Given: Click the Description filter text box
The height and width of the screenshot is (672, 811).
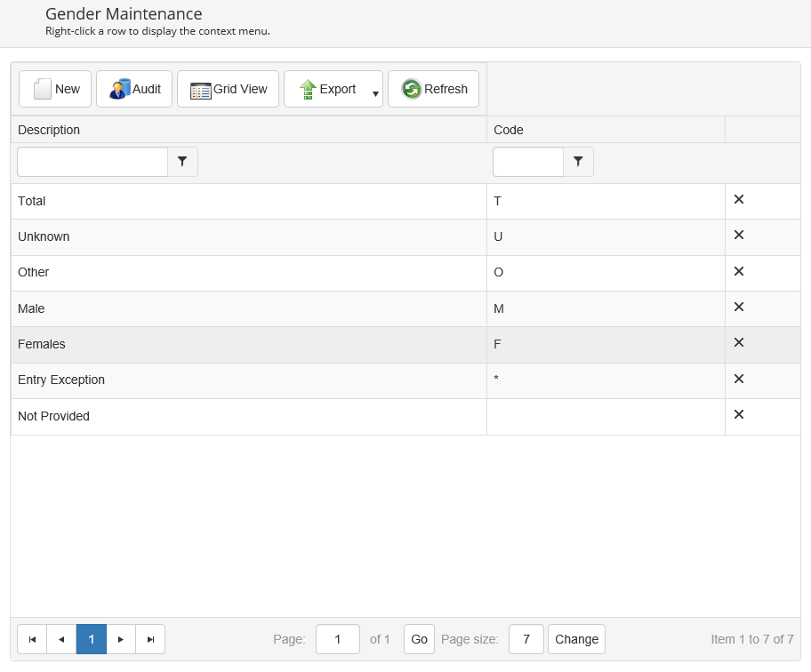Looking at the screenshot, I should point(92,162).
